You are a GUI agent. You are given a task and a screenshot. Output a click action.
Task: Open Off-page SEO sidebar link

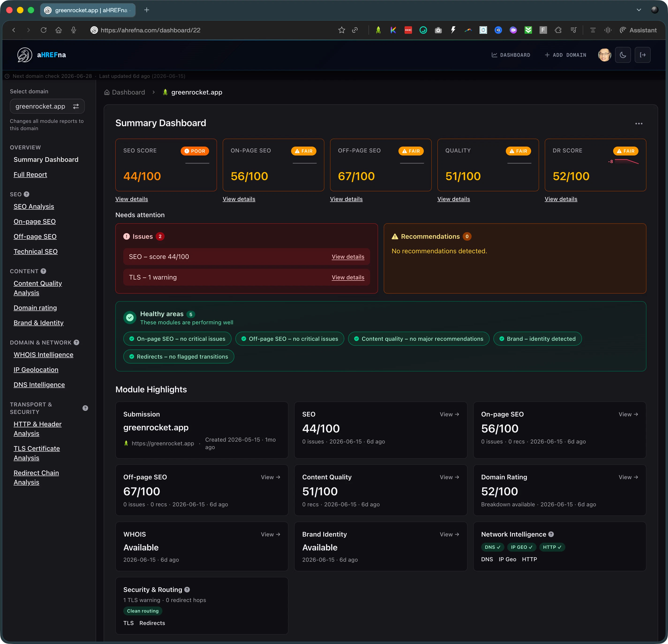[35, 237]
